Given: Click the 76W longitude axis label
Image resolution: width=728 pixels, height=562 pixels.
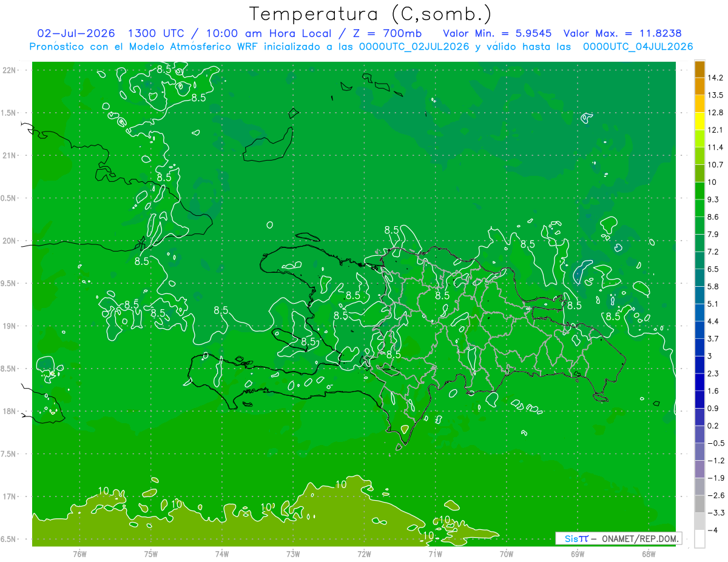Looking at the screenshot, I should click(x=79, y=554).
